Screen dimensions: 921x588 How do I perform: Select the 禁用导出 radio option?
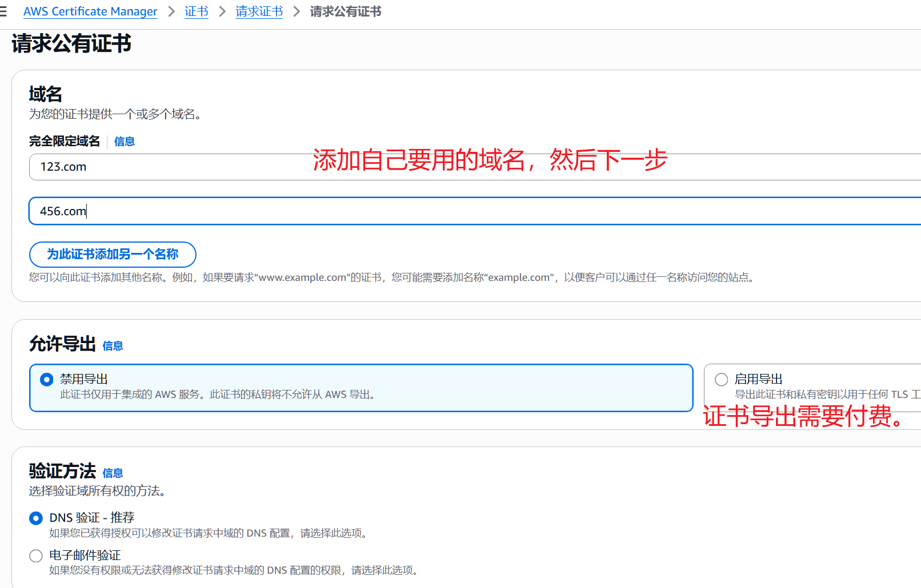pyautogui.click(x=47, y=380)
